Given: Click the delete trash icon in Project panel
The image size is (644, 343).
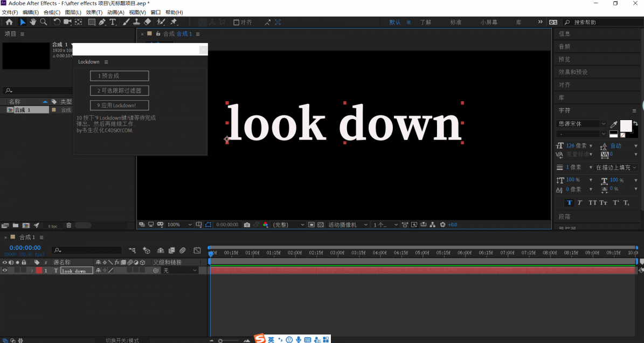Looking at the screenshot, I should pos(68,225).
